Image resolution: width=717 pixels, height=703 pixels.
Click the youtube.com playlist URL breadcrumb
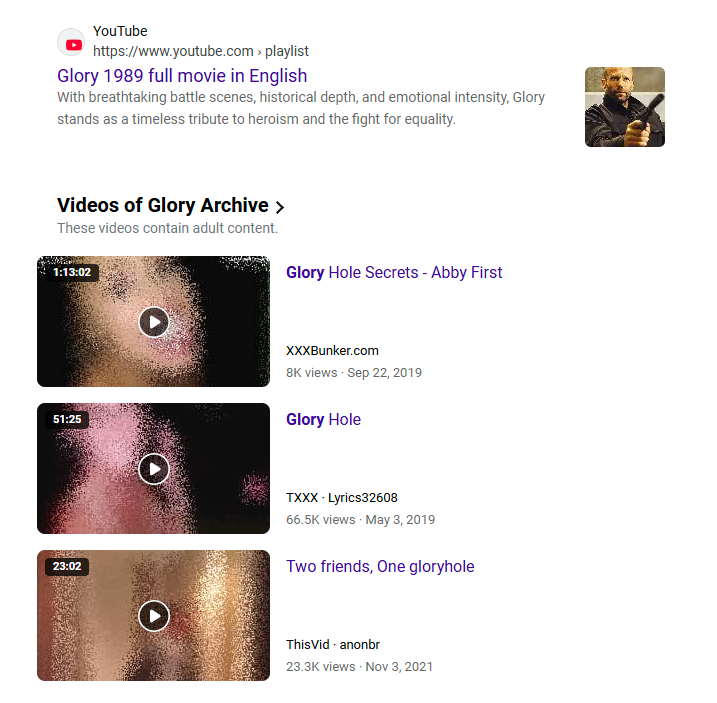(201, 51)
